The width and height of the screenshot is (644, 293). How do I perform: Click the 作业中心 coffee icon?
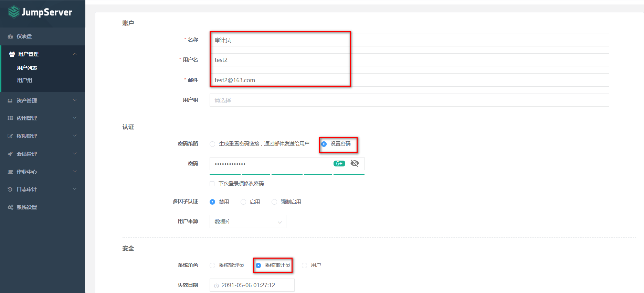tap(10, 172)
